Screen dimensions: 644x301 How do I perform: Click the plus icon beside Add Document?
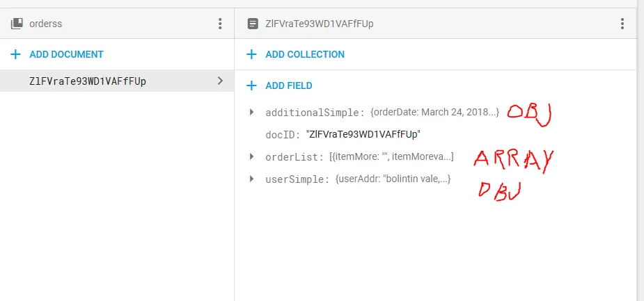pyautogui.click(x=16, y=54)
